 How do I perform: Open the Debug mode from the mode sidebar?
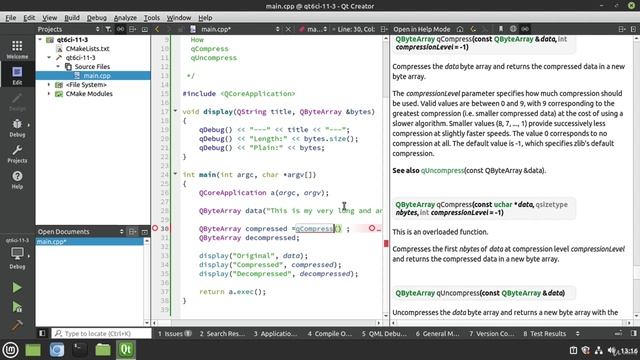coord(17,128)
